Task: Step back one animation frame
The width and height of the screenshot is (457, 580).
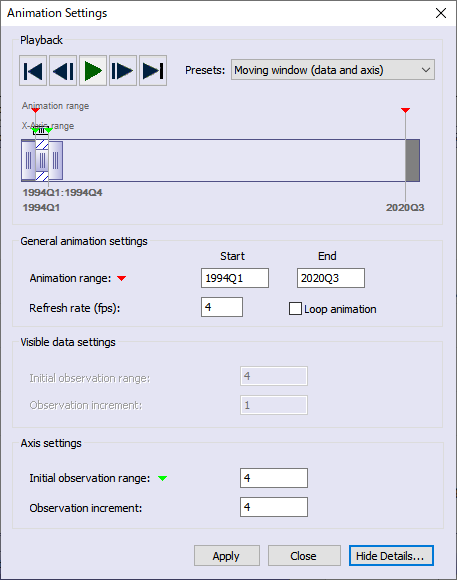Action: pyautogui.click(x=63, y=71)
